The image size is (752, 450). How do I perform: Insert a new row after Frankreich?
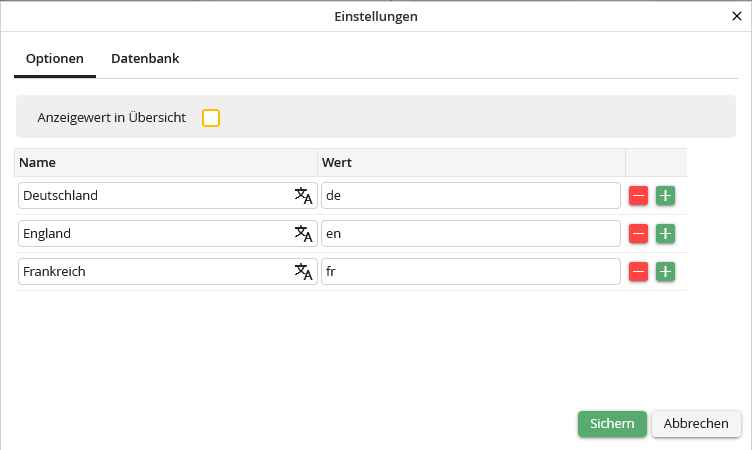click(x=666, y=272)
